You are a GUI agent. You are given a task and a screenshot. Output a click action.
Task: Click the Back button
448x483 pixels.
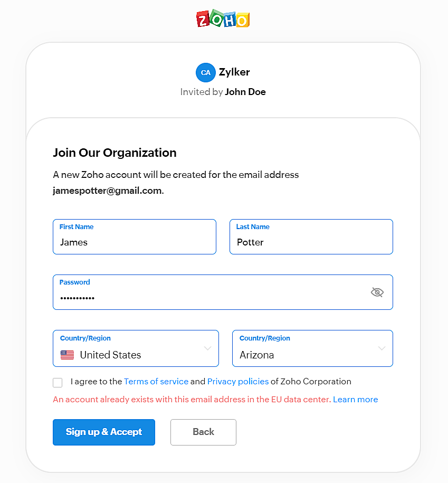203,432
